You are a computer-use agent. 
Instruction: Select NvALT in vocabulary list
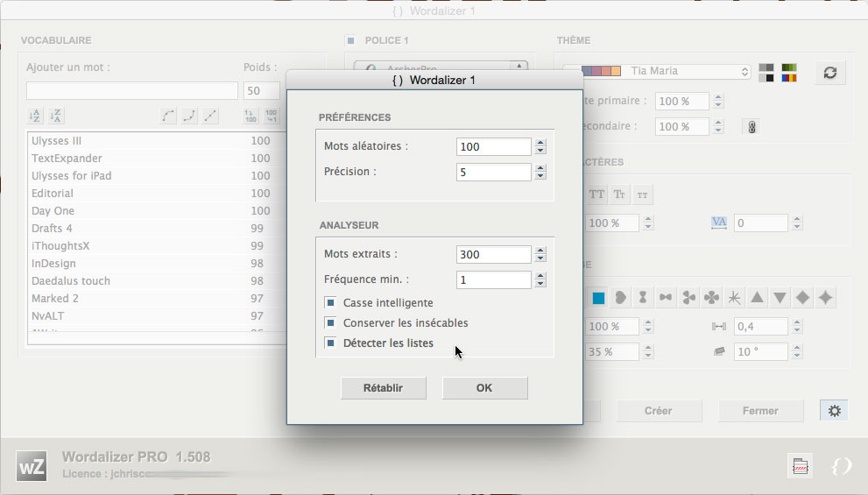tap(157, 316)
